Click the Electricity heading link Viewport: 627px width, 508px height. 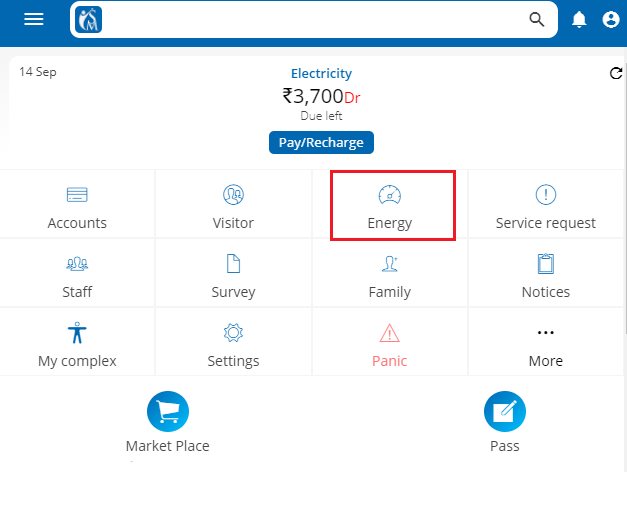[321, 74]
